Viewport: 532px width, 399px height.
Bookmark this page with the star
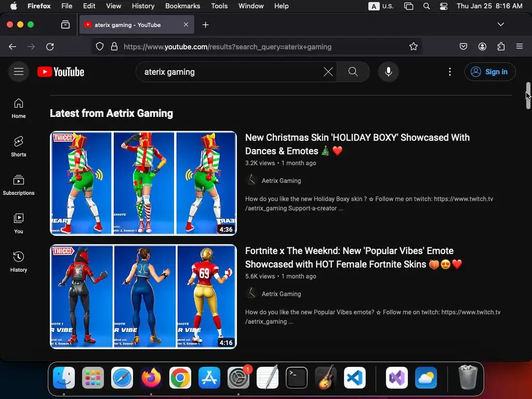(413, 46)
